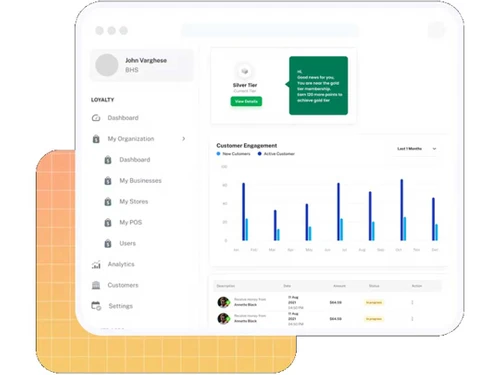Expand the My Organization chevron arrow
This screenshot has width=500, height=375.
tap(184, 139)
